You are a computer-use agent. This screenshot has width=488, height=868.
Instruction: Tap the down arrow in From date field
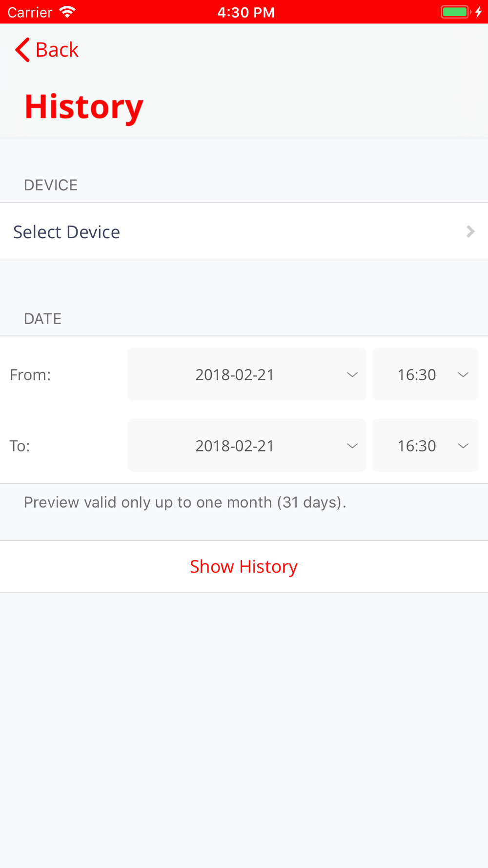point(352,375)
